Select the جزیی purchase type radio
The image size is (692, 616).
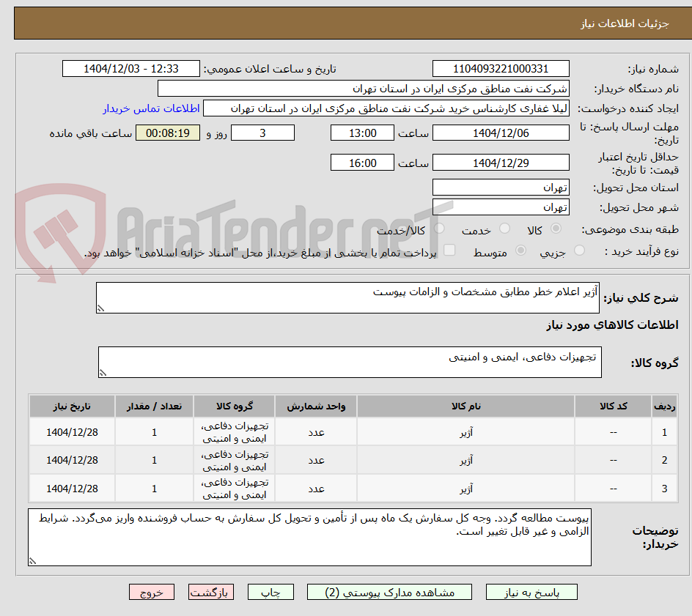coord(579,251)
